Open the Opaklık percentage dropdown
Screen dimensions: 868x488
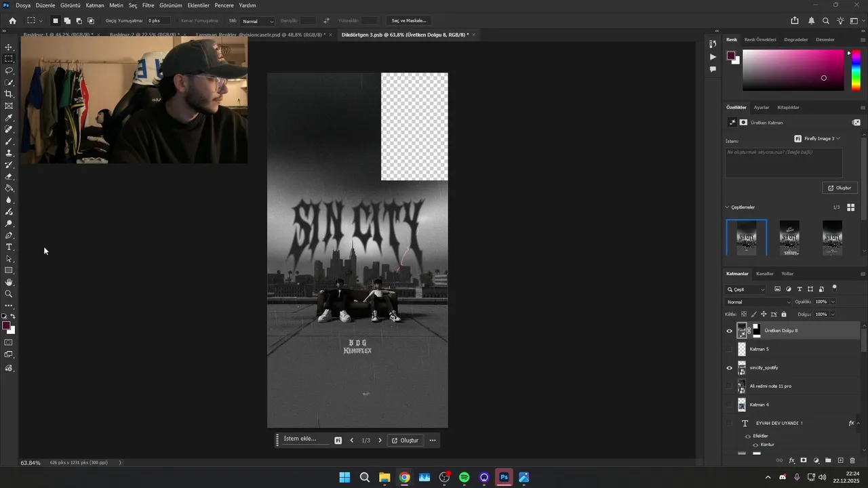[833, 302]
